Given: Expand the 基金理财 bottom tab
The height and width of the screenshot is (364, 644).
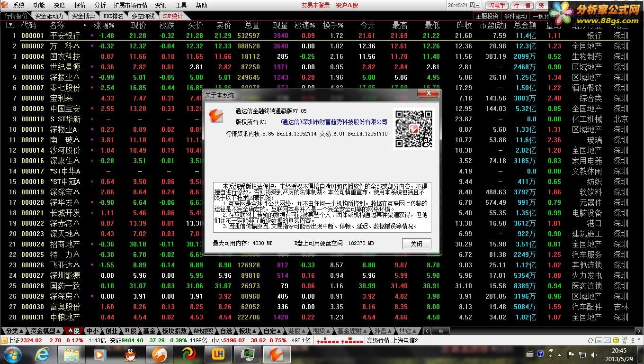Looking at the screenshot, I should 352,331.
